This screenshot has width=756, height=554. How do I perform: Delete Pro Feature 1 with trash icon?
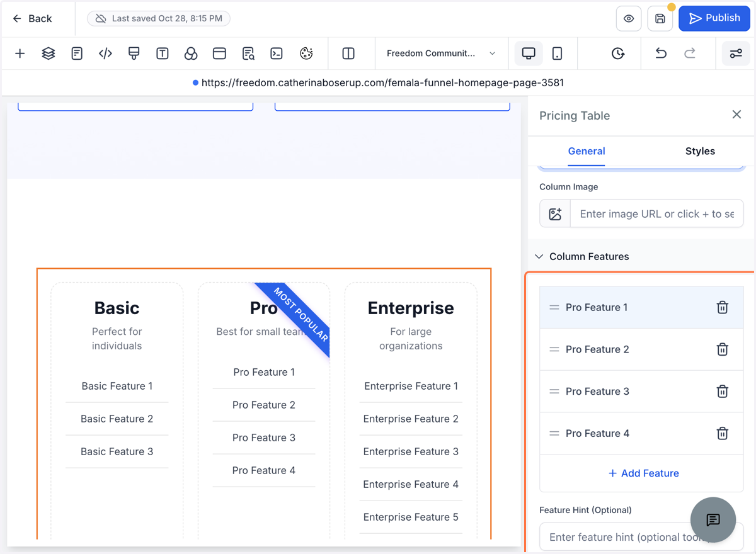(723, 307)
